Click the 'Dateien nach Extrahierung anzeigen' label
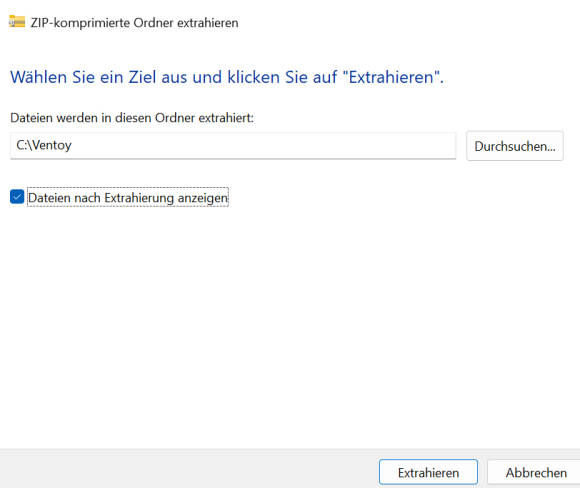This screenshot has height=488, width=580. point(128,198)
